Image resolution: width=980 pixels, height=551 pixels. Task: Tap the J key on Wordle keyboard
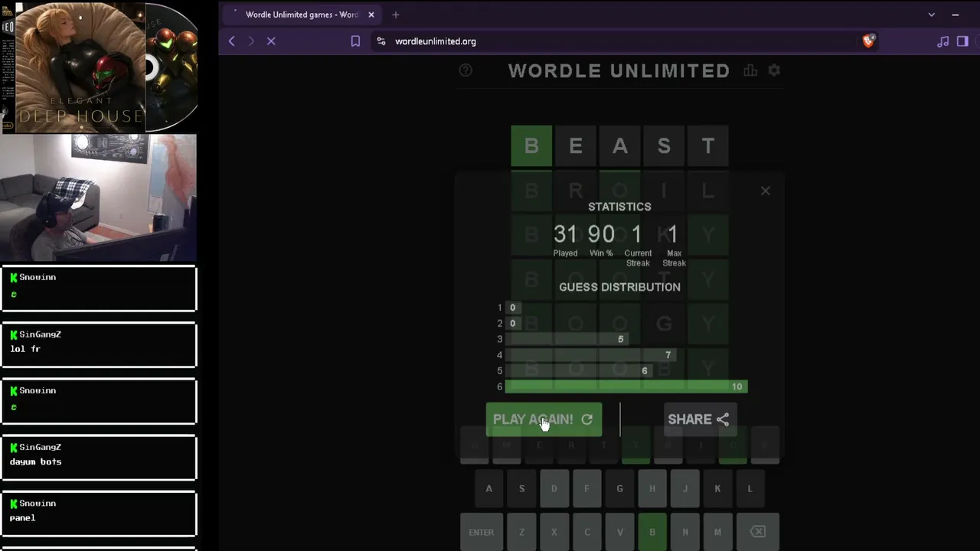pos(684,488)
